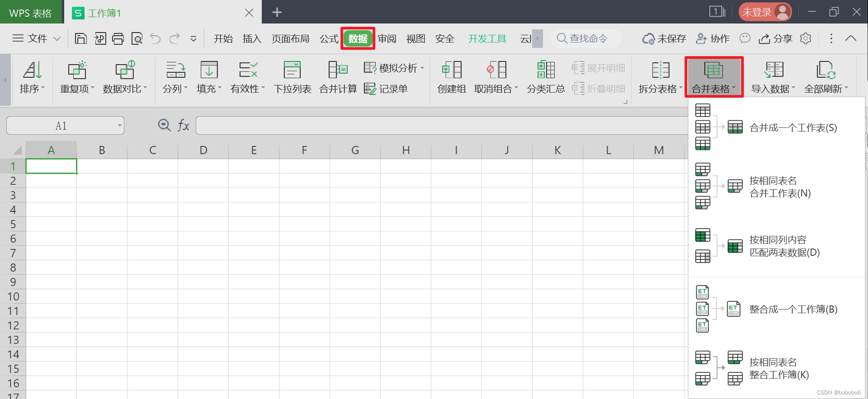Select row 5 header

(x=13, y=224)
